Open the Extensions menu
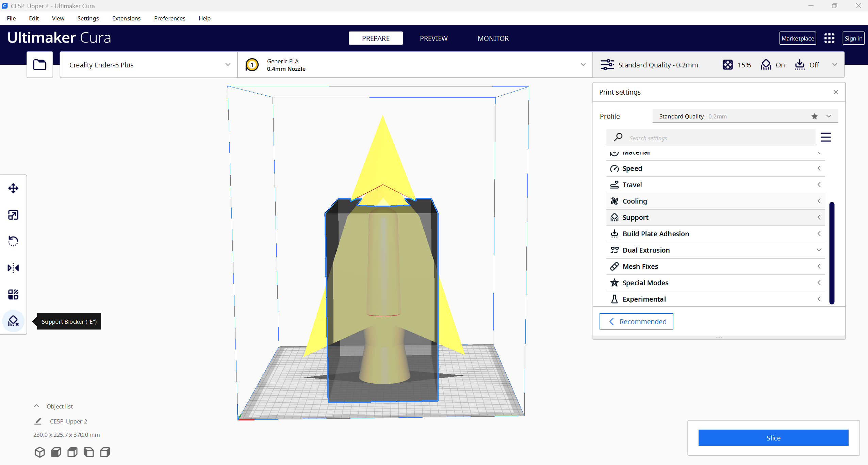 pyautogui.click(x=126, y=18)
